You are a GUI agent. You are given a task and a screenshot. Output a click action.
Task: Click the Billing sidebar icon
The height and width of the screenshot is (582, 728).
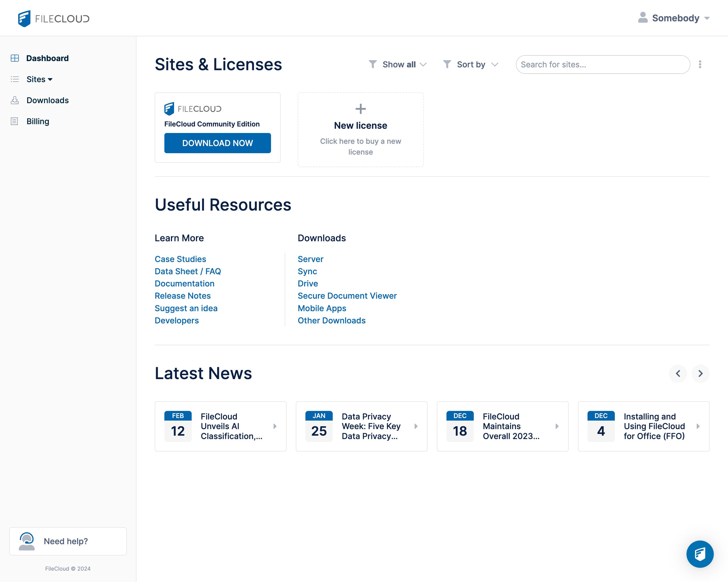coord(15,121)
